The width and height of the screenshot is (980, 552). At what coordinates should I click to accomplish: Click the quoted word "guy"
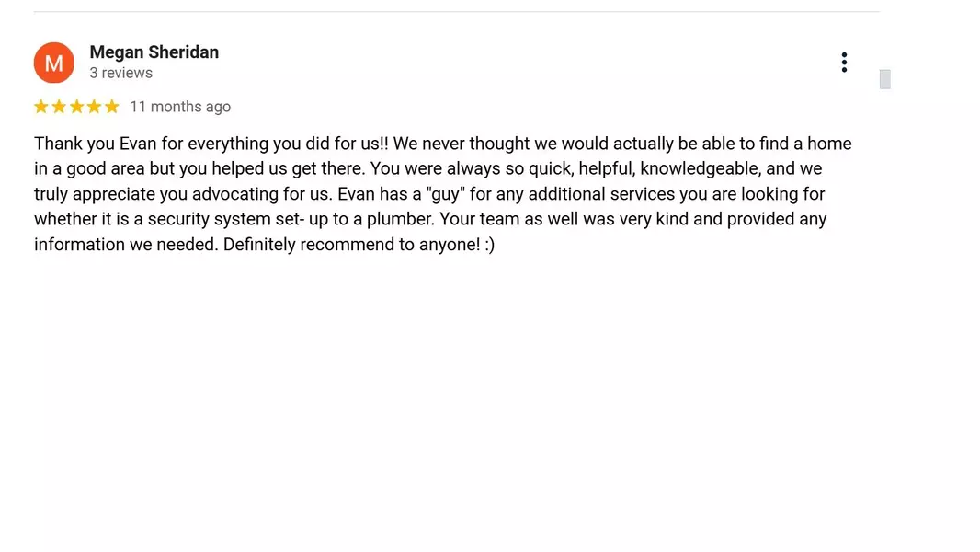446,194
